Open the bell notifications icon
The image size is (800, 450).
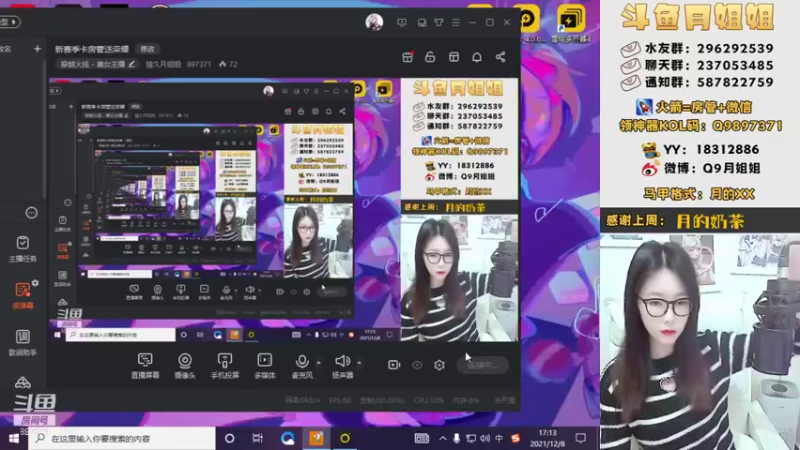477,57
